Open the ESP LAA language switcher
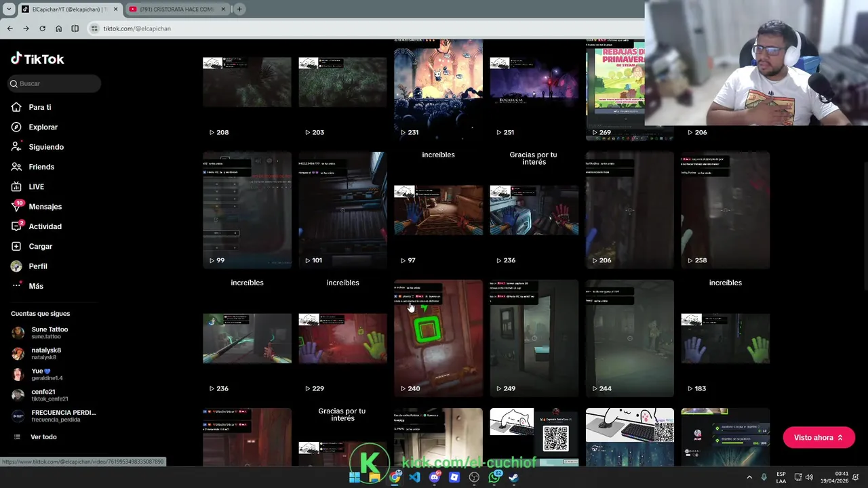This screenshot has width=868, height=488. (781, 477)
